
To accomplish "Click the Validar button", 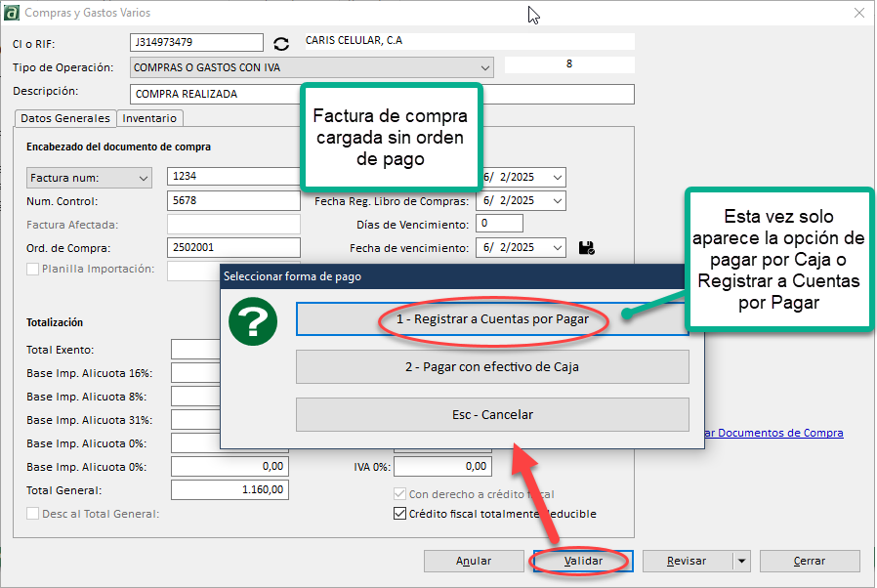I will [x=580, y=561].
